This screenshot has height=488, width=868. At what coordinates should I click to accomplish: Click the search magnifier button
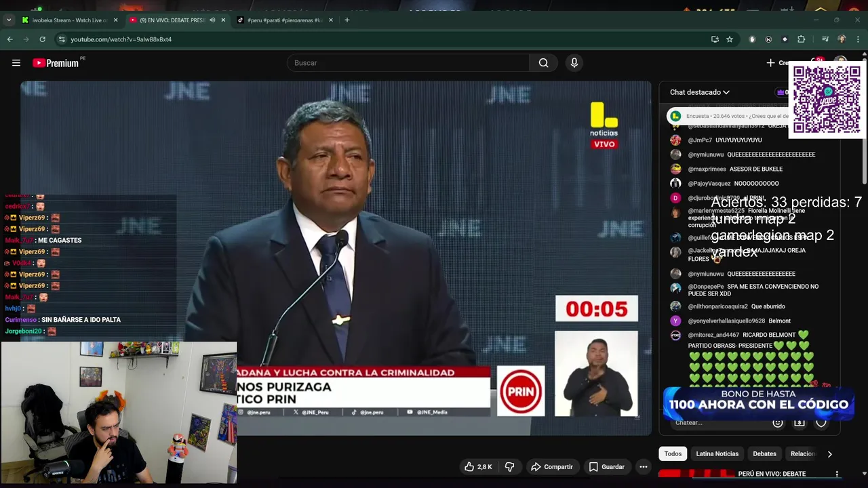[x=543, y=63]
